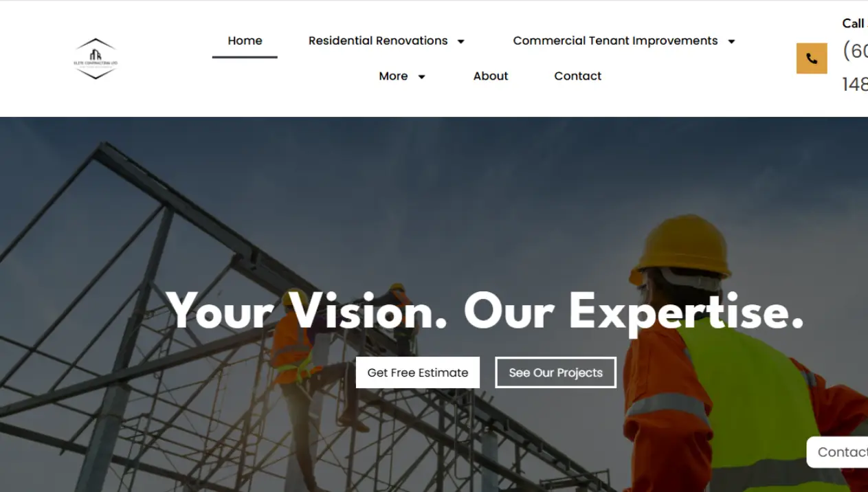Click the phone number in the header

pos(855,67)
